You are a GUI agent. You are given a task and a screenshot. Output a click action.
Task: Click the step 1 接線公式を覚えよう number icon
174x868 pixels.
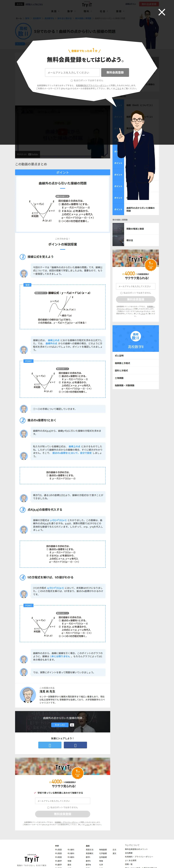tap(23, 257)
